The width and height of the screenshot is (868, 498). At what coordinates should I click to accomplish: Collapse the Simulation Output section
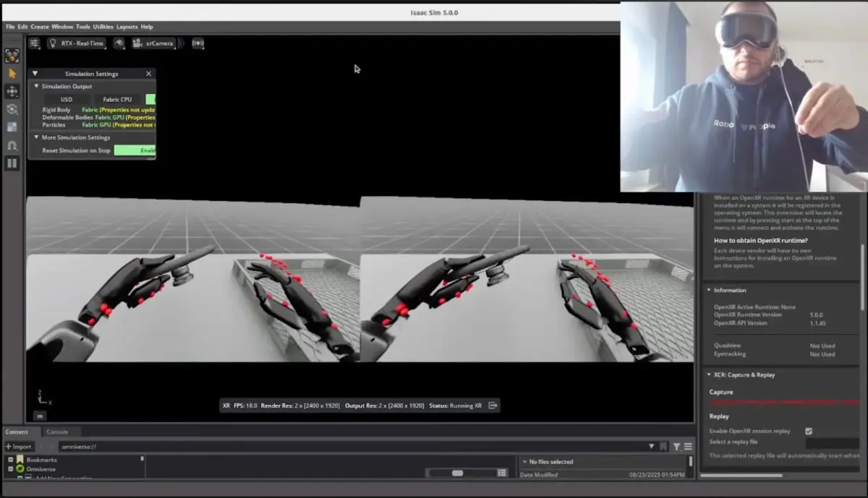click(x=37, y=87)
